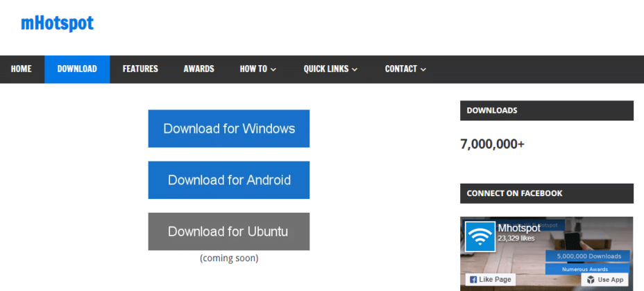The image size is (644, 291).
Task: Click the 23,329 likes count
Action: click(x=516, y=238)
